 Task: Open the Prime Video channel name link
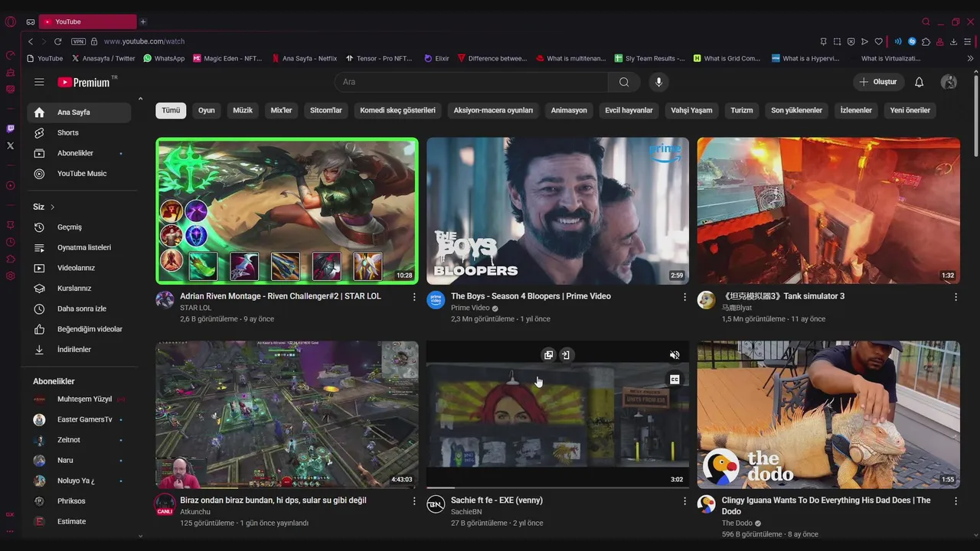[470, 308]
